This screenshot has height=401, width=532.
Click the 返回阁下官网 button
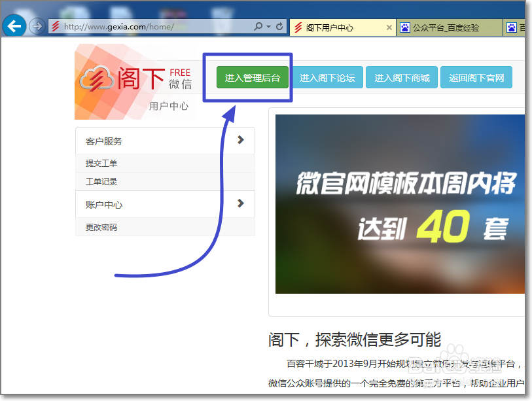pyautogui.click(x=476, y=77)
